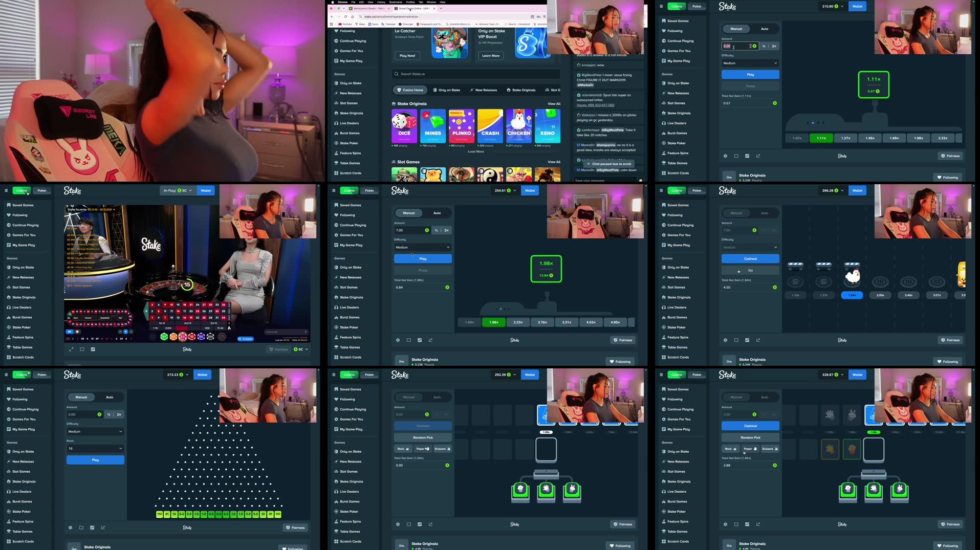The height and width of the screenshot is (550, 980).
Task: Click View All beside Stake Originals heading
Action: [554, 104]
